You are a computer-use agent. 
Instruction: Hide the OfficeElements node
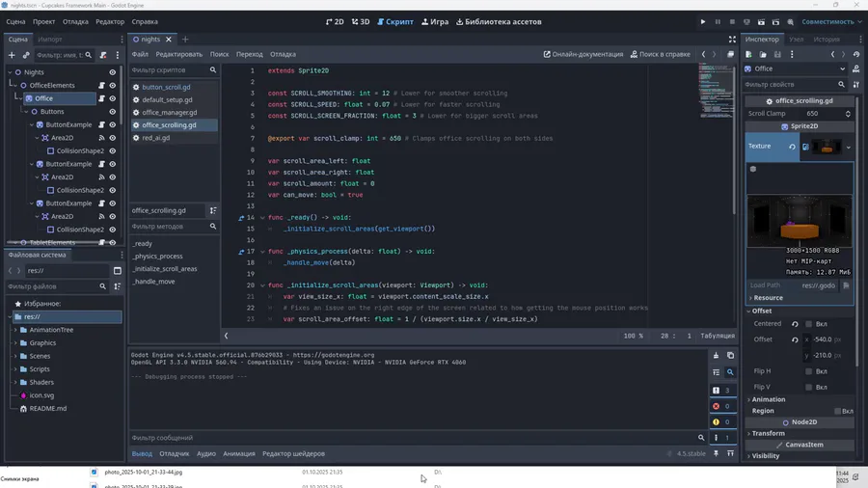[x=113, y=85]
